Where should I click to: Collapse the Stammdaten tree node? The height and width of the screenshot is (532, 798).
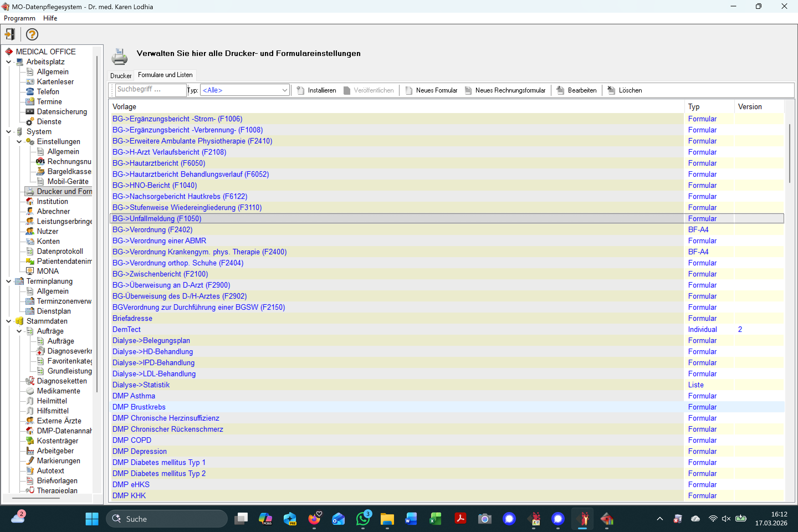[x=9, y=321]
